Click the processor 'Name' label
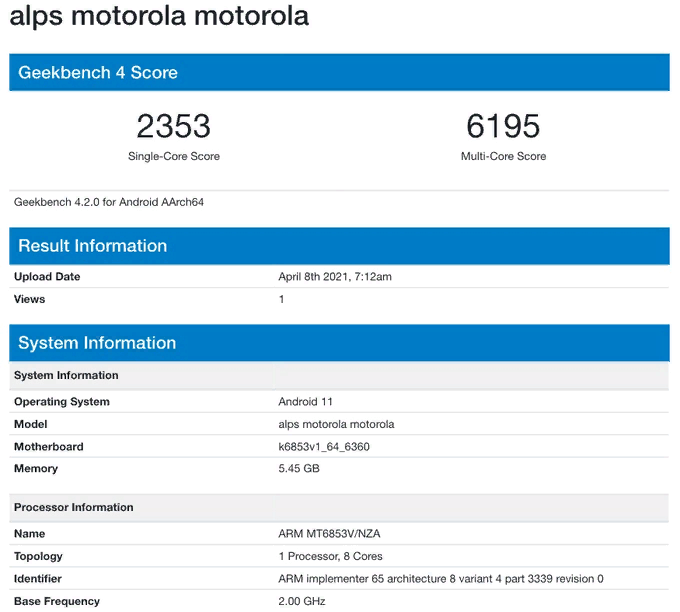680x612 pixels. click(29, 533)
